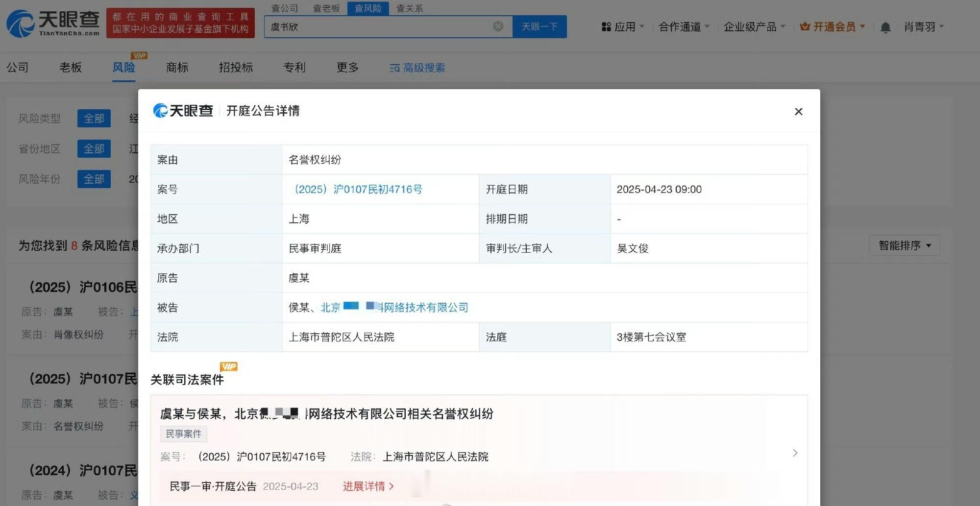Open the 老板 category tab

click(x=71, y=68)
